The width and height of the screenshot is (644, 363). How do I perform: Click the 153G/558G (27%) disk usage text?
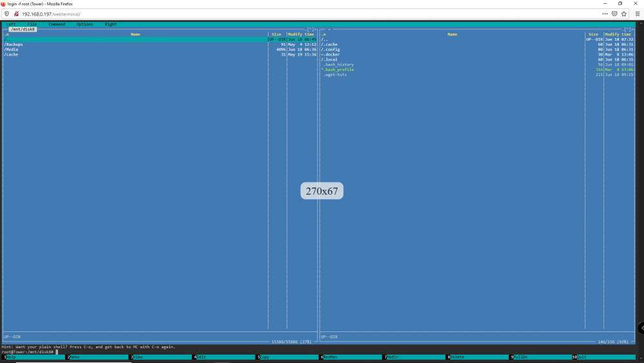pyautogui.click(x=291, y=342)
